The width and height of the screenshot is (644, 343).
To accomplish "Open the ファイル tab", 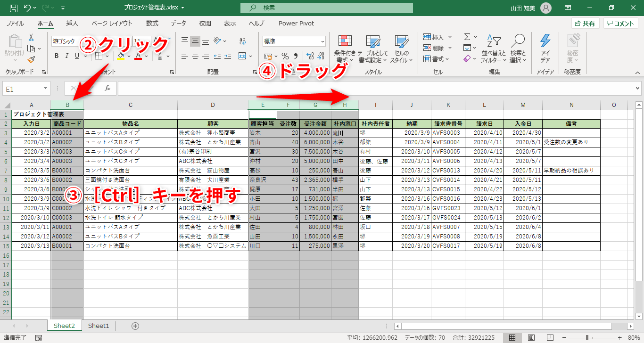I will pyautogui.click(x=15, y=23).
